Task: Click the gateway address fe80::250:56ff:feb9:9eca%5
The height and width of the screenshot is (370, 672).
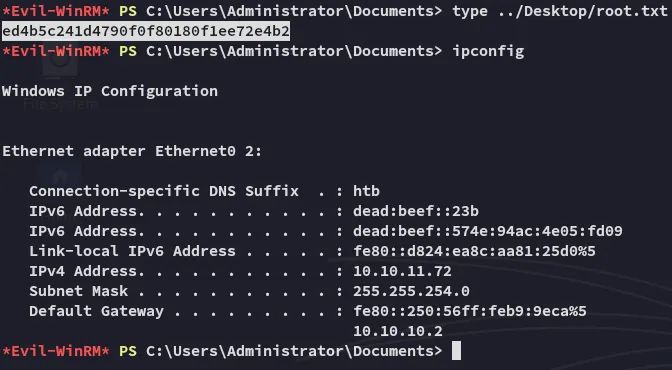Action: 470,311
